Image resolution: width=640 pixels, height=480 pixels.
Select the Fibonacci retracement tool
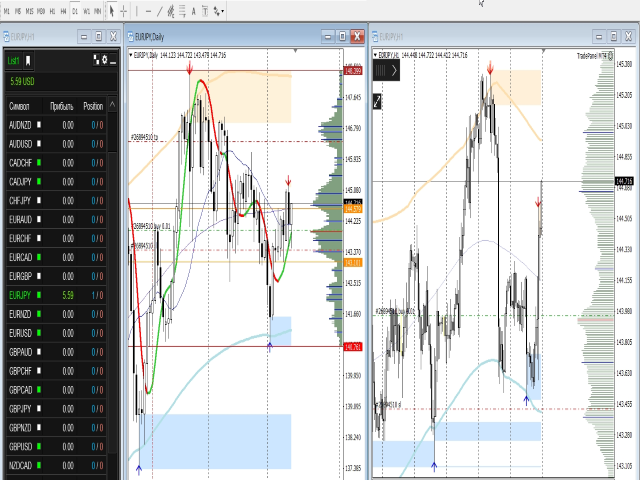coord(182,11)
